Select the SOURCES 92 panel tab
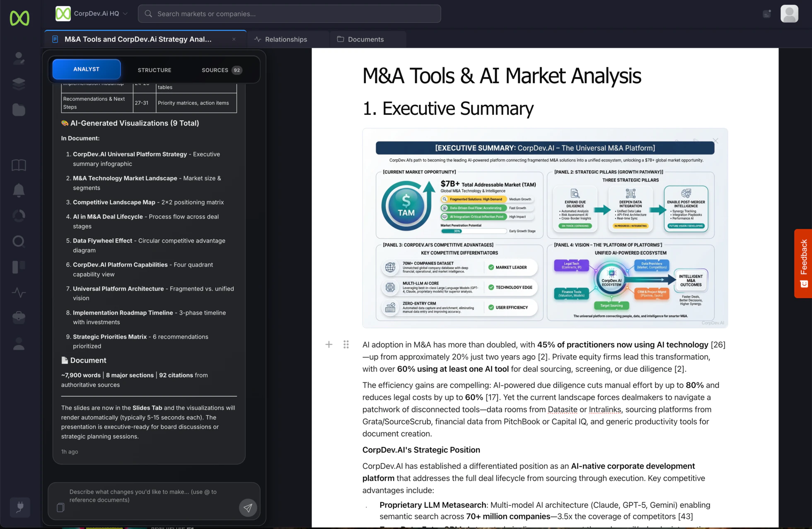 222,70
